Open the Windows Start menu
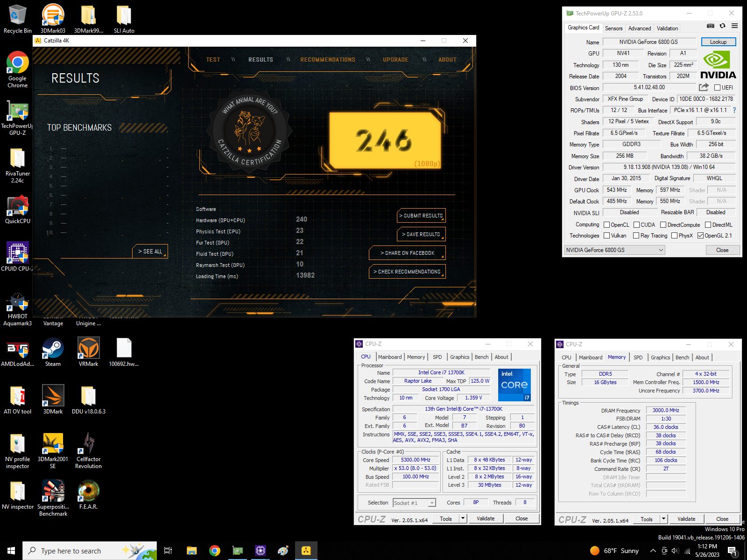This screenshot has width=747, height=560. coord(11,551)
